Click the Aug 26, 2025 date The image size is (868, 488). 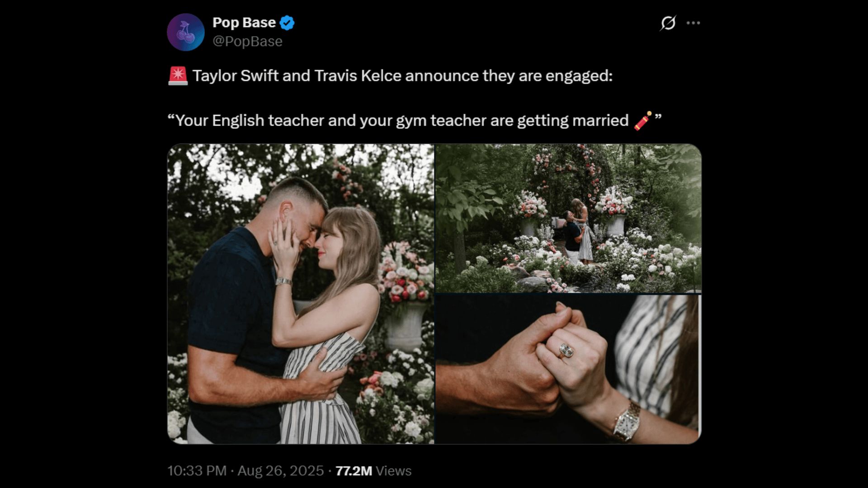[281, 471]
